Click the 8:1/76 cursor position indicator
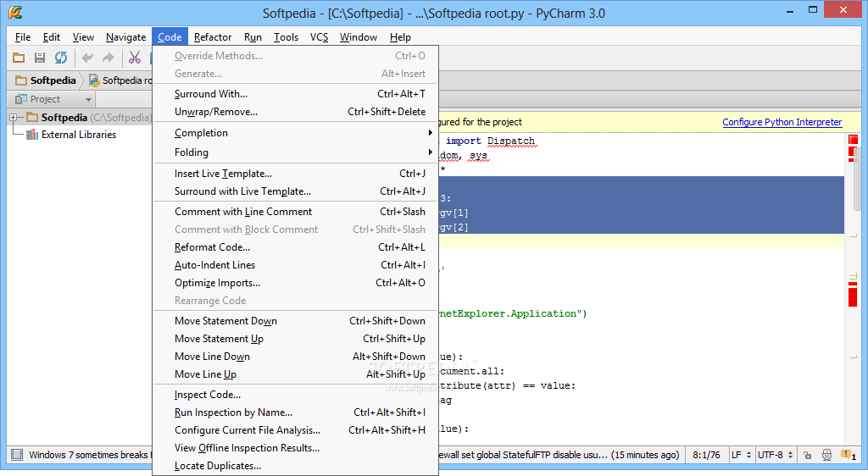 point(706,455)
